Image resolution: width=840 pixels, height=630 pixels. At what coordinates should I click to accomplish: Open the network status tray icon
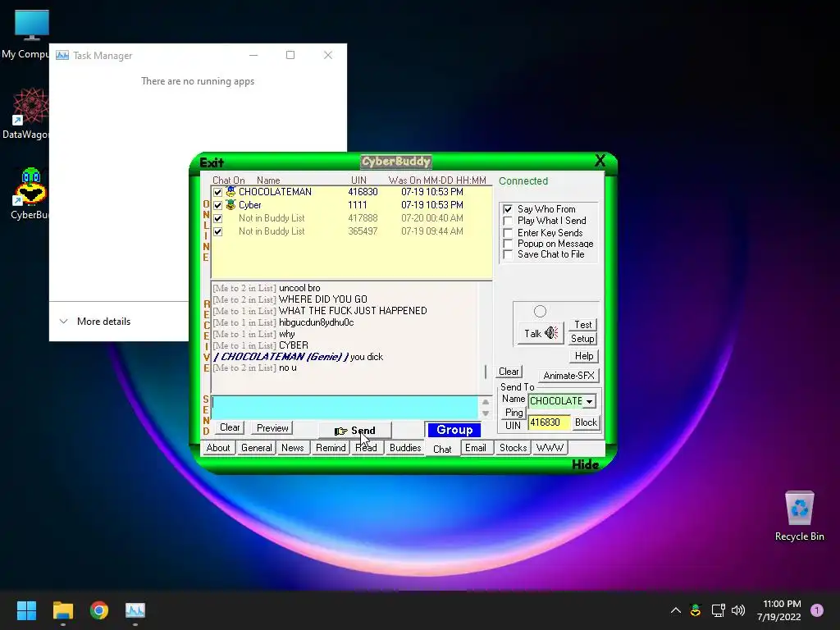coord(718,610)
